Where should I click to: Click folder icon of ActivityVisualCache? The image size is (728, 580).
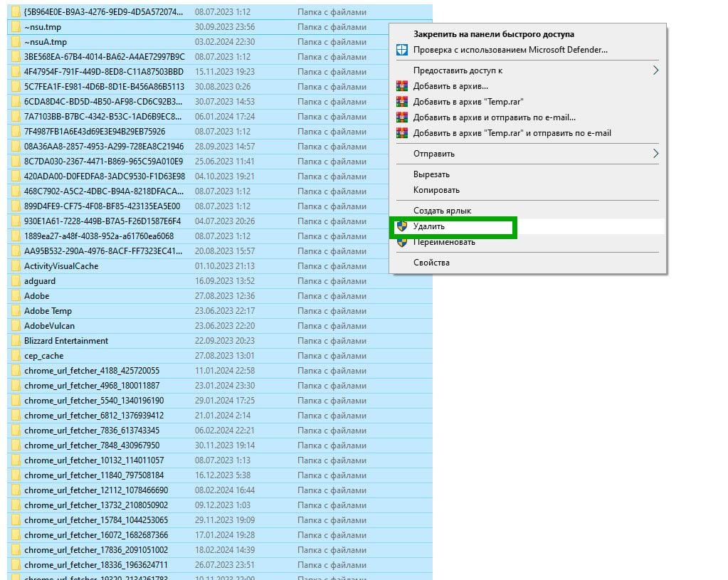pos(16,266)
